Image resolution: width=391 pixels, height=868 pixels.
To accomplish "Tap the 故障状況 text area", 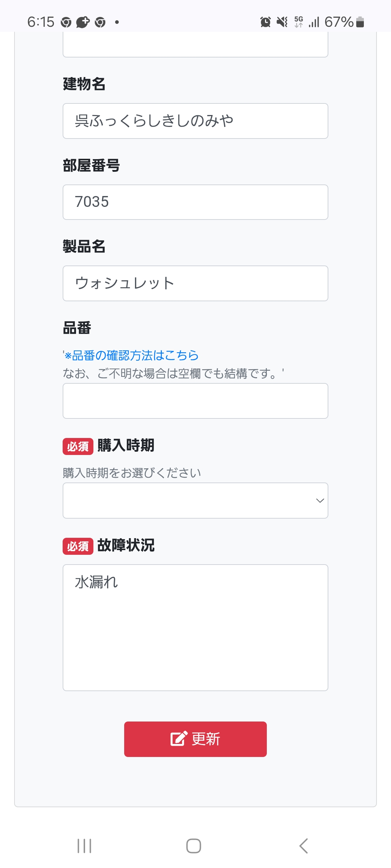I will click(x=195, y=627).
